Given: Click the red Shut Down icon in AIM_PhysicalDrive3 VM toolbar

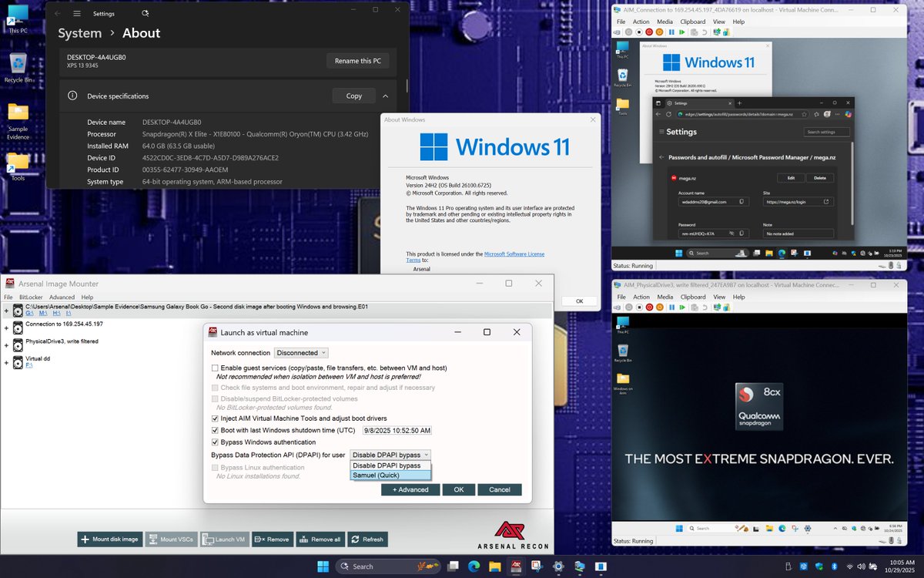Looking at the screenshot, I should (x=649, y=307).
